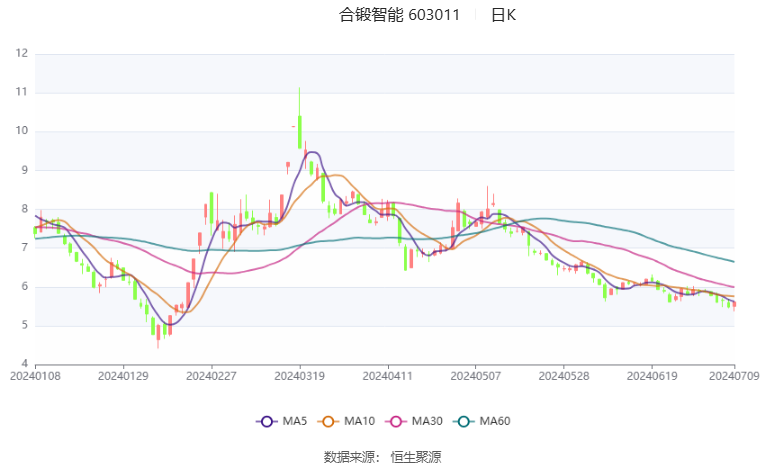The image size is (765, 465).
Task: Toggle the MA5 legend series
Action: tap(282, 421)
